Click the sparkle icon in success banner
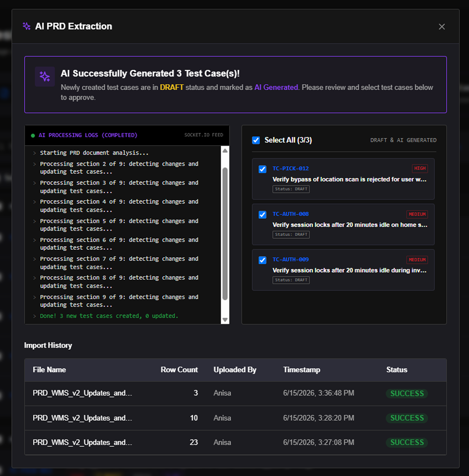 tap(45, 77)
